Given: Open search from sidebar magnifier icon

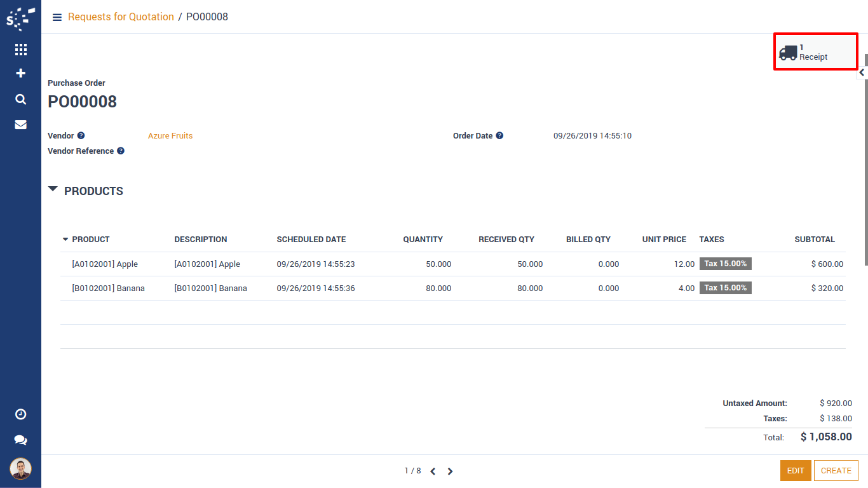Looking at the screenshot, I should 20,99.
